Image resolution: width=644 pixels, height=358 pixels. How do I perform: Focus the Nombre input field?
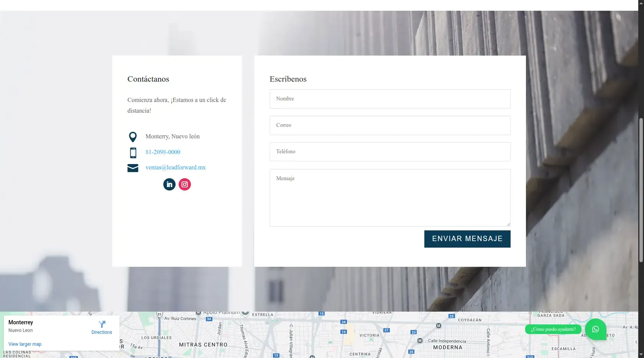click(390, 99)
